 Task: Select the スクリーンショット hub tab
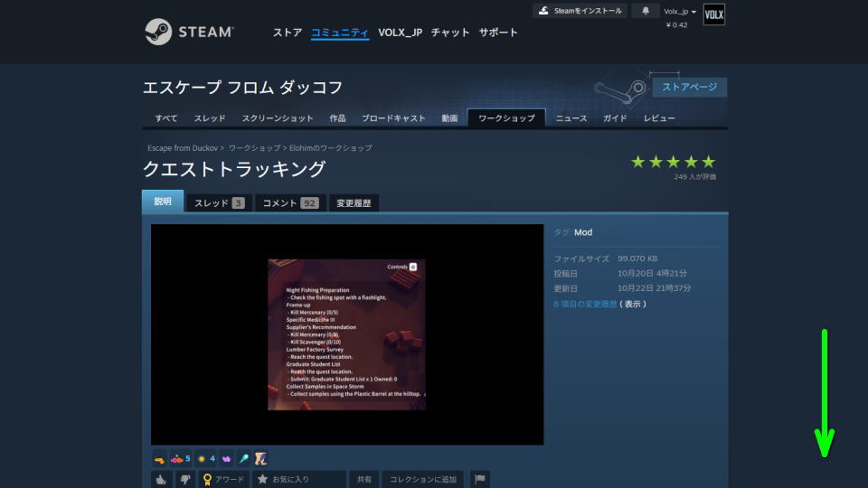click(278, 118)
